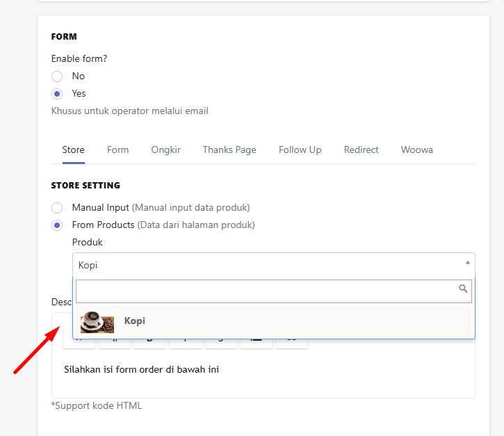
Task: Select the Yes radio button for Enable form
Action: (57, 94)
